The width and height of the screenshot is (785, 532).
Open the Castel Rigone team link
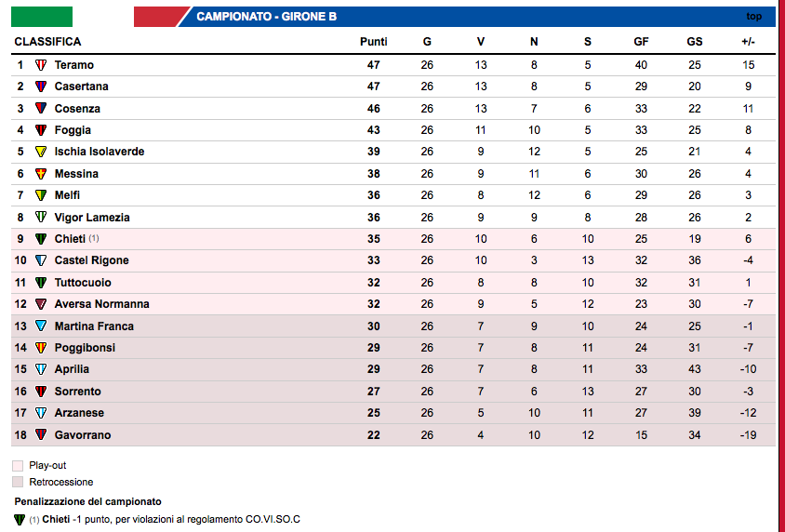coord(91,260)
